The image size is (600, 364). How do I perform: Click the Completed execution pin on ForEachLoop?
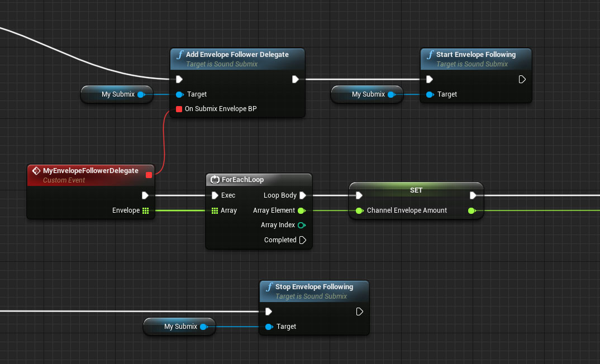[302, 240]
